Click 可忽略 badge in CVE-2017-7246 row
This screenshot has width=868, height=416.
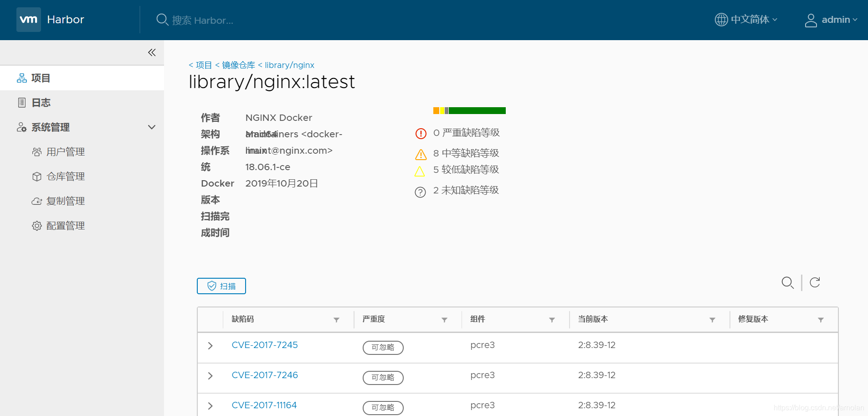tap(383, 378)
